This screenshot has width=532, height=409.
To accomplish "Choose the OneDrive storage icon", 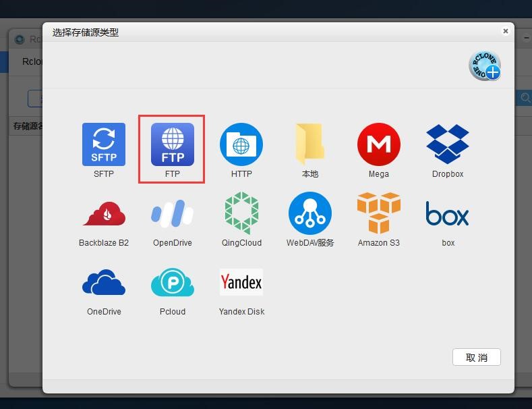I will [x=104, y=282].
